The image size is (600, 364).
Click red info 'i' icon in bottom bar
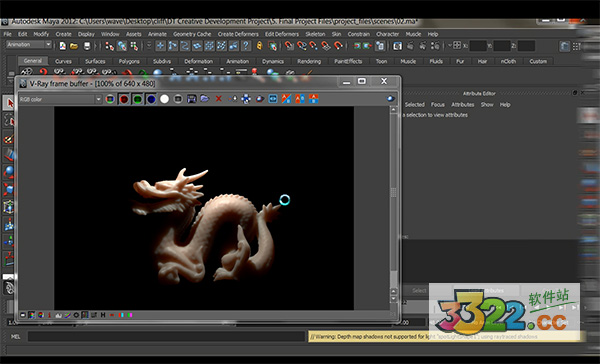click(49, 315)
